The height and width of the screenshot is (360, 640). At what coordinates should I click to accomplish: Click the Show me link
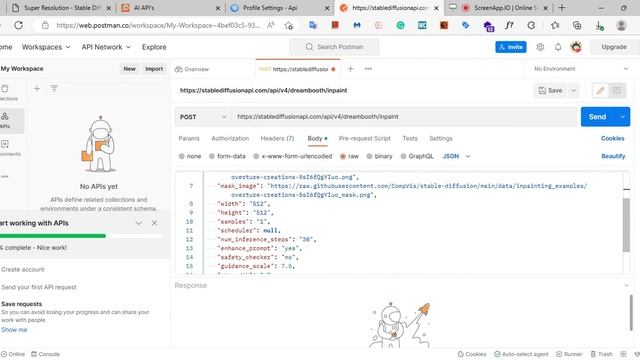[14, 329]
